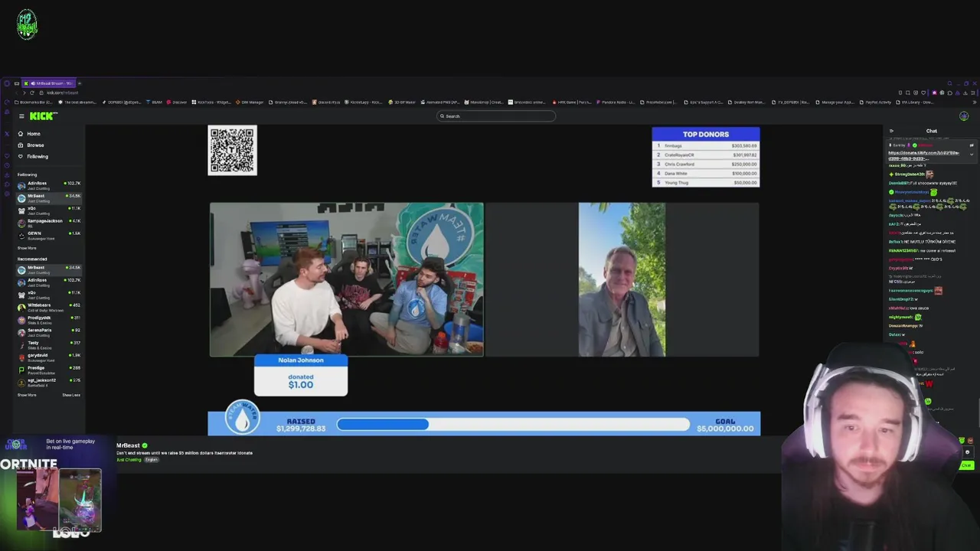Screen dimensions: 980x551
Task: Open AdinRoss channel under Recommended
Action: 49,282
